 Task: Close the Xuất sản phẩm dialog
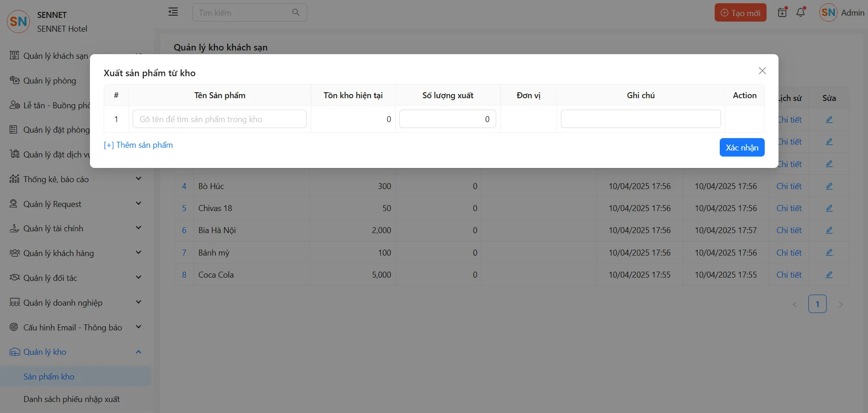(x=762, y=71)
